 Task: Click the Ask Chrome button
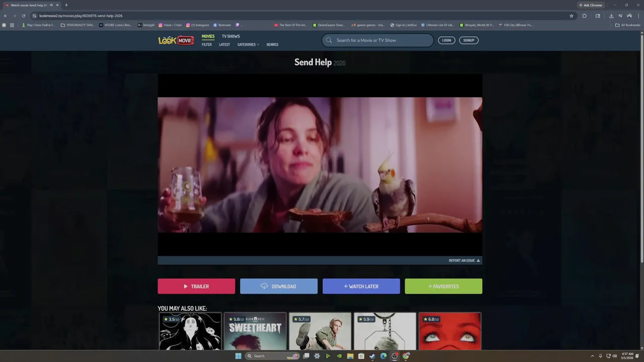click(591, 5)
